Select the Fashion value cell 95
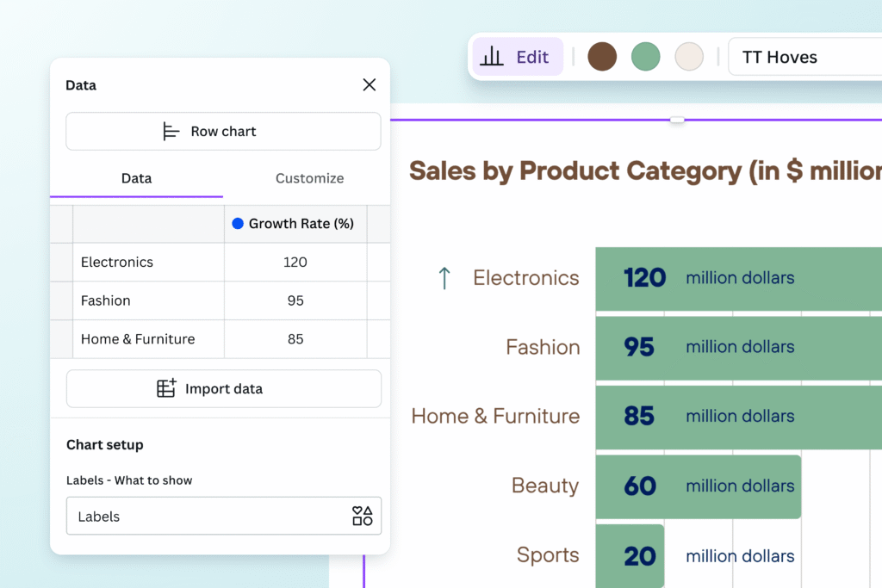The height and width of the screenshot is (588, 882). 295,301
